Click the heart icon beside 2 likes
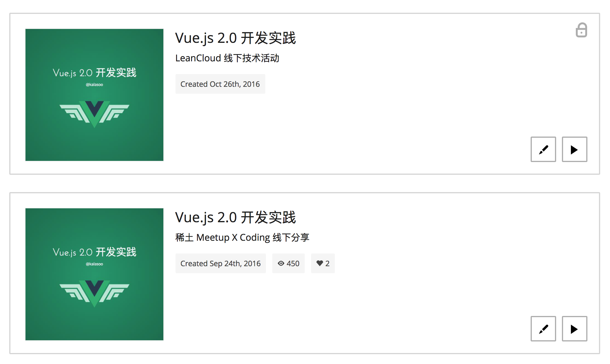610x364 pixels. (x=319, y=263)
